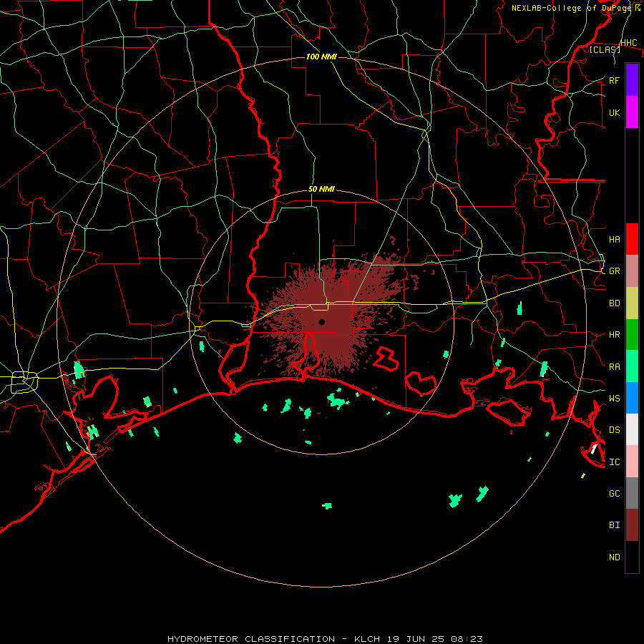
Task: Click the ND legend label
Action: point(614,557)
